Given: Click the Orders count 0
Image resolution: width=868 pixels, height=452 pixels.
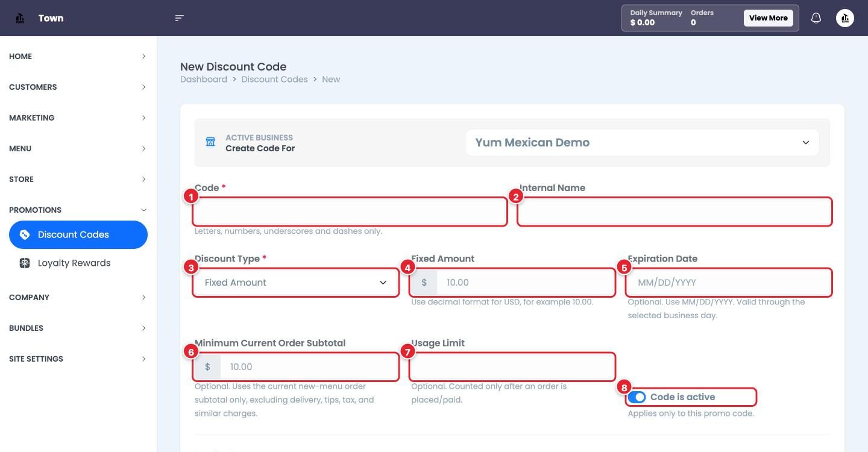Looking at the screenshot, I should [693, 23].
